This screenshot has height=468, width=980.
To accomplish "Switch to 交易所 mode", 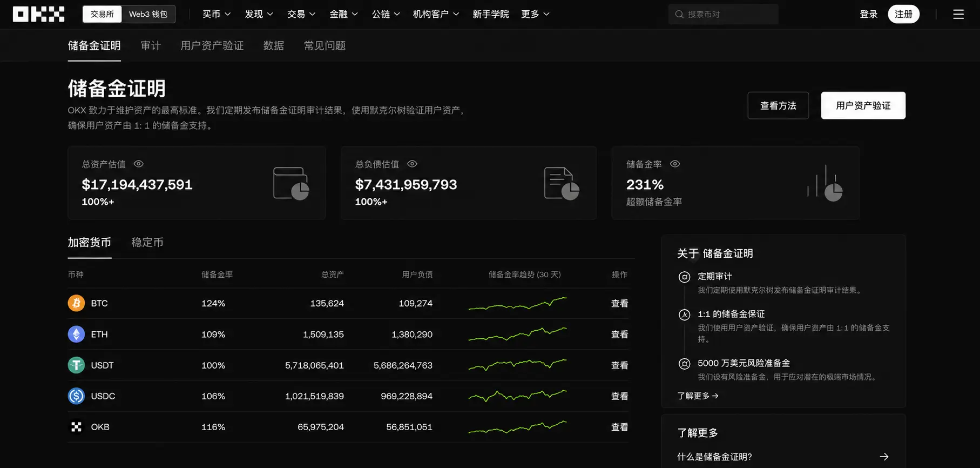I will click(102, 14).
